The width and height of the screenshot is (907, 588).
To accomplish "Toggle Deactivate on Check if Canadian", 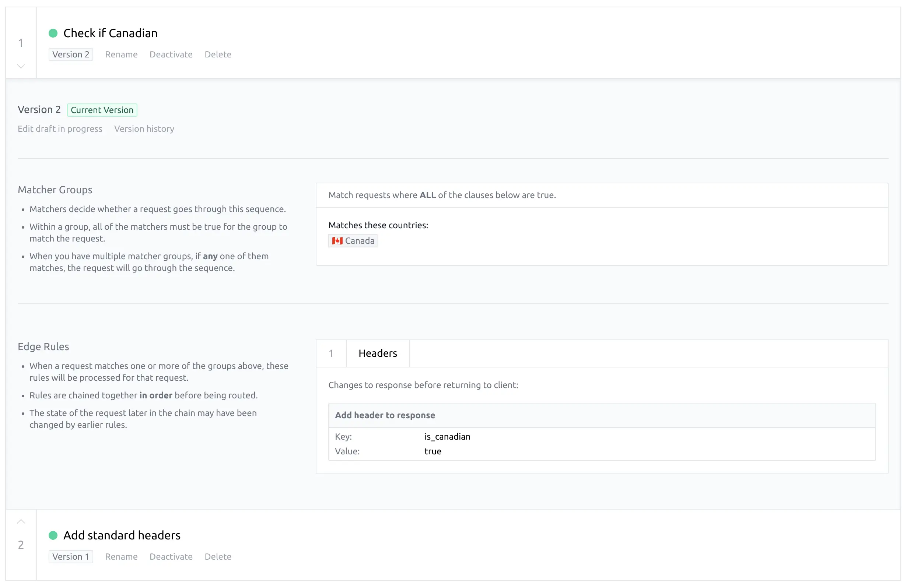I will click(x=171, y=54).
